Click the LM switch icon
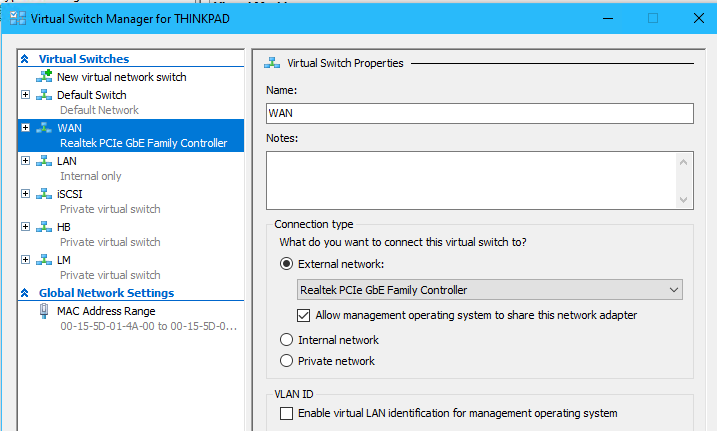 tap(44, 260)
